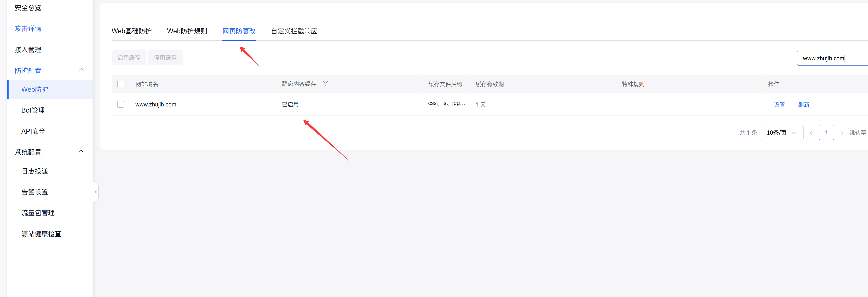Screen dimensions: 868x297
Task: Open 攻击详情 in sidebar
Action: (28, 29)
